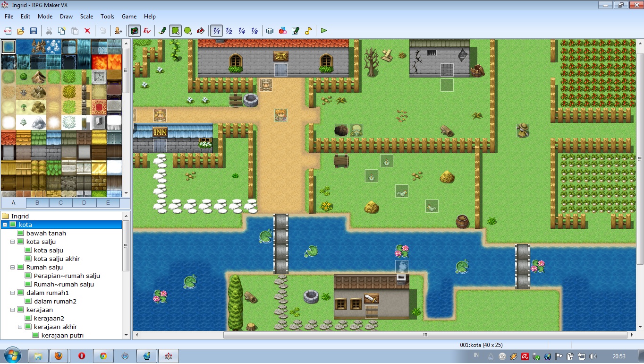Launch Firefox from the taskbar
Viewport: 644px width, 364px height.
click(59, 355)
